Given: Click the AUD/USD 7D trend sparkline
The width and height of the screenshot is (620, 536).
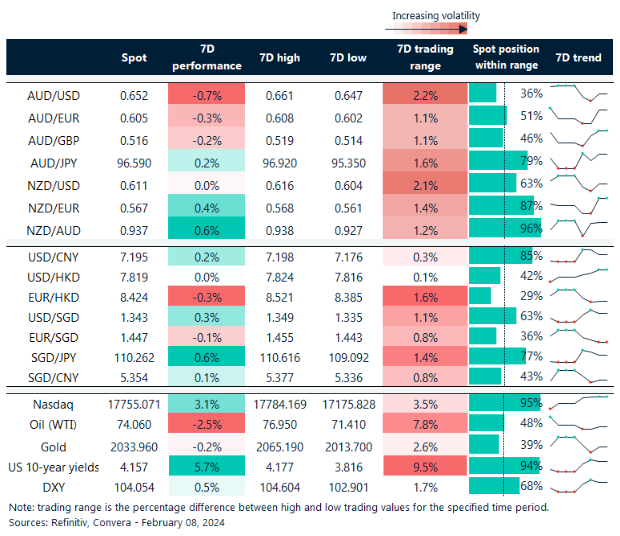Looking at the screenshot, I should pyautogui.click(x=578, y=93).
